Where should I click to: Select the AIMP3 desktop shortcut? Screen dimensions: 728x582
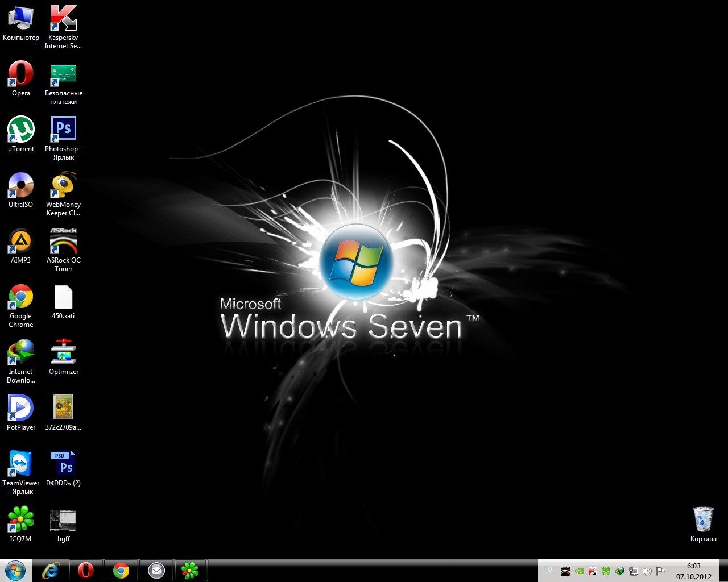click(x=21, y=246)
